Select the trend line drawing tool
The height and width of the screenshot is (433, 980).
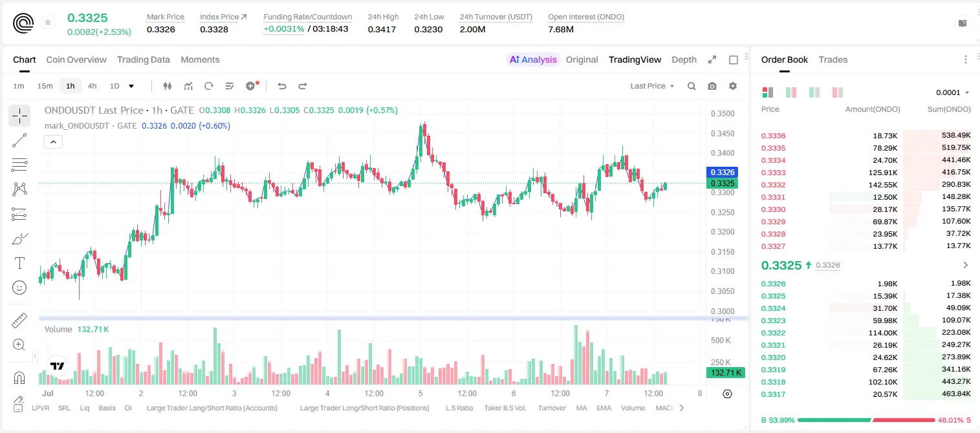(19, 140)
